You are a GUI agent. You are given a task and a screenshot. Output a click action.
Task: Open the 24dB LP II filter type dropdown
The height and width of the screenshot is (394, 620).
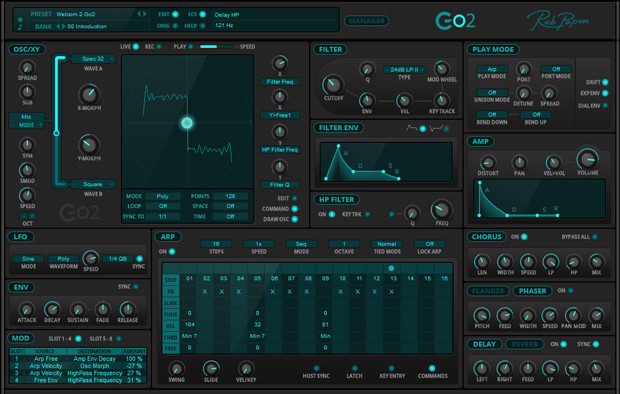pos(404,70)
